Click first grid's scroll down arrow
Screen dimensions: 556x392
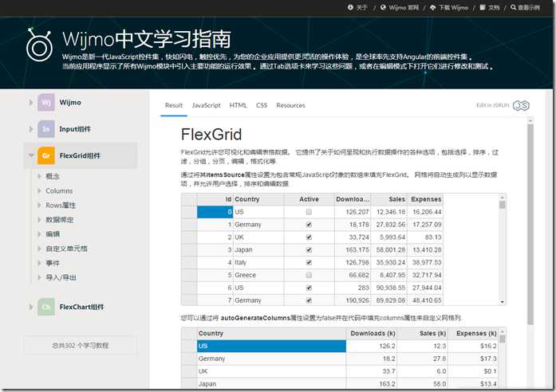(x=502, y=302)
